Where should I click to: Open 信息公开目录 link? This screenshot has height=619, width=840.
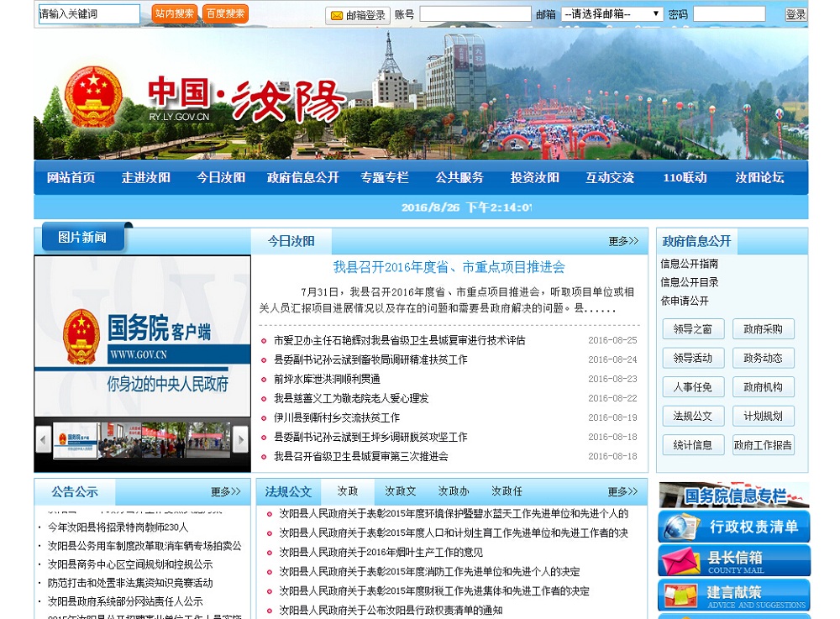coord(690,282)
